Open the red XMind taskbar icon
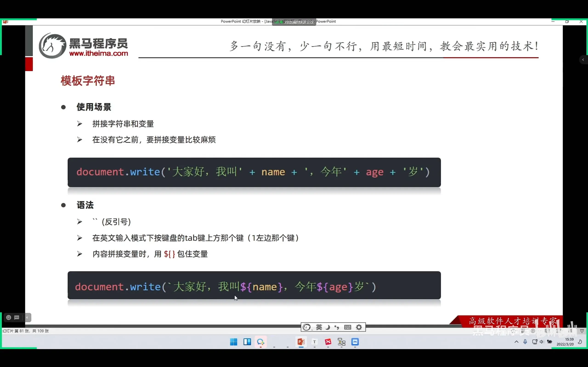588x367 pixels. pyautogui.click(x=328, y=342)
